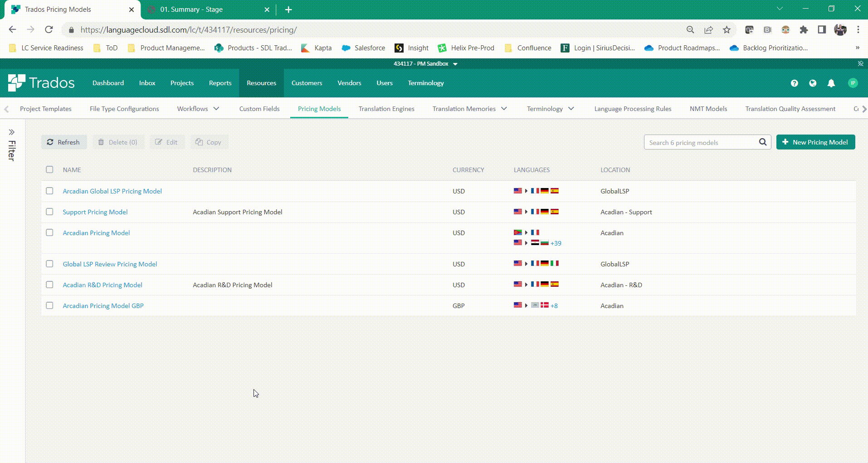Viewport: 868px width, 463px height.
Task: Expand the Translation Memories submenu
Action: [x=504, y=109]
